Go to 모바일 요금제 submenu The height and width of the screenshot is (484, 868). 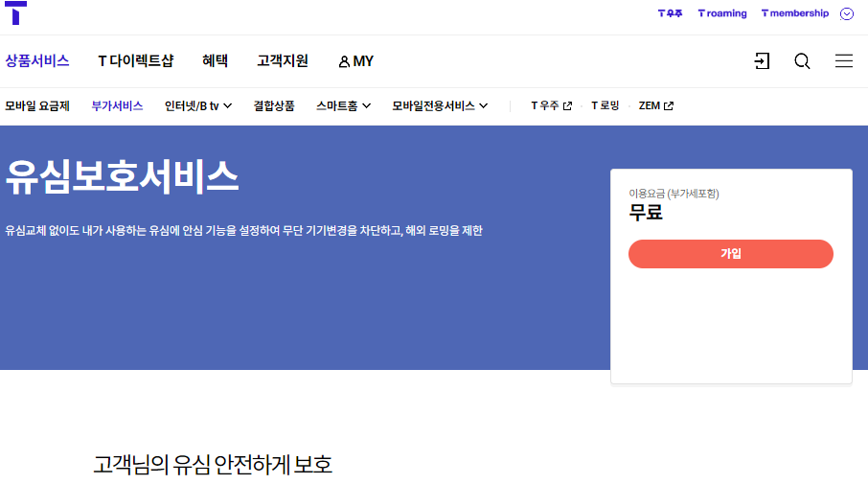point(37,105)
